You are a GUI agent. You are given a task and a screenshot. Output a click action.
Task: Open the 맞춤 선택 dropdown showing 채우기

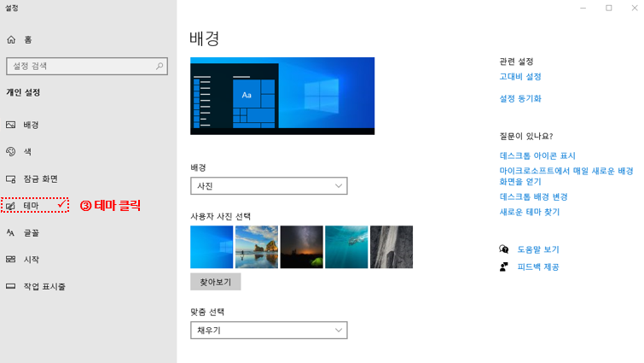[x=269, y=330]
